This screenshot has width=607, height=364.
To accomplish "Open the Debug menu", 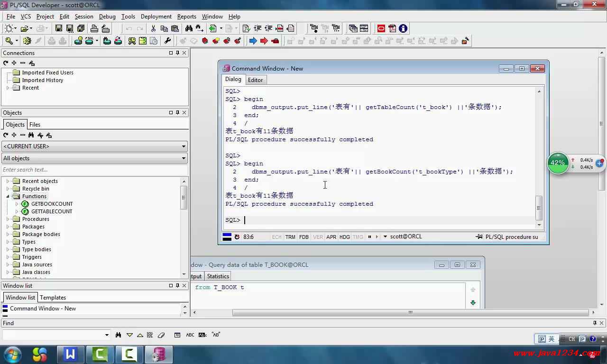I will pos(107,16).
